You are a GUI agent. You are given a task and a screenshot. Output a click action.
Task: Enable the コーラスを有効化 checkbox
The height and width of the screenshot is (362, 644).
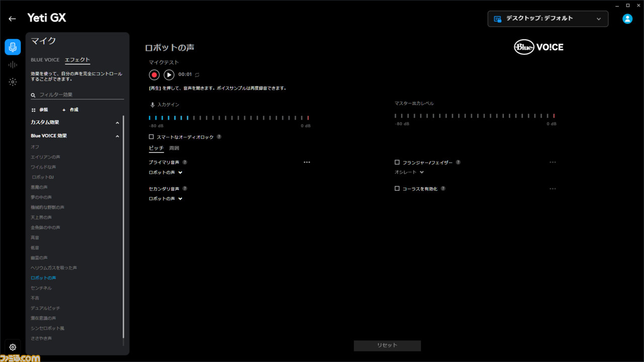[x=397, y=188]
